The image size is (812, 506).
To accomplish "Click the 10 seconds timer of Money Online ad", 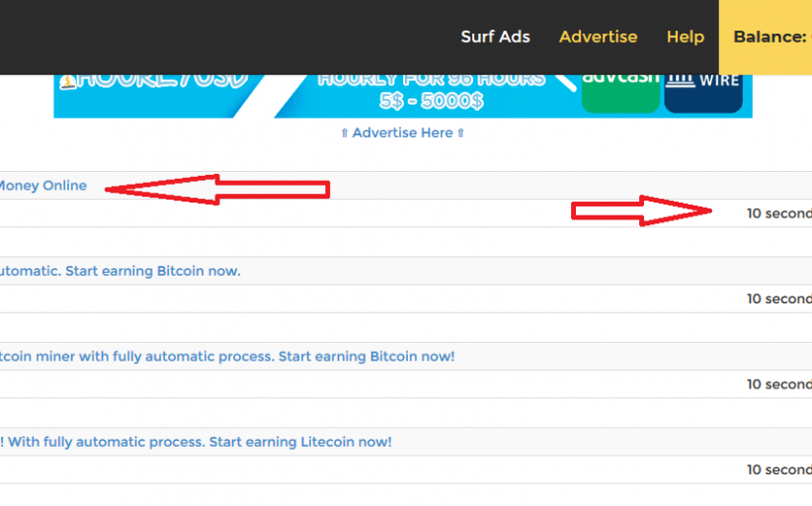I will (778, 213).
